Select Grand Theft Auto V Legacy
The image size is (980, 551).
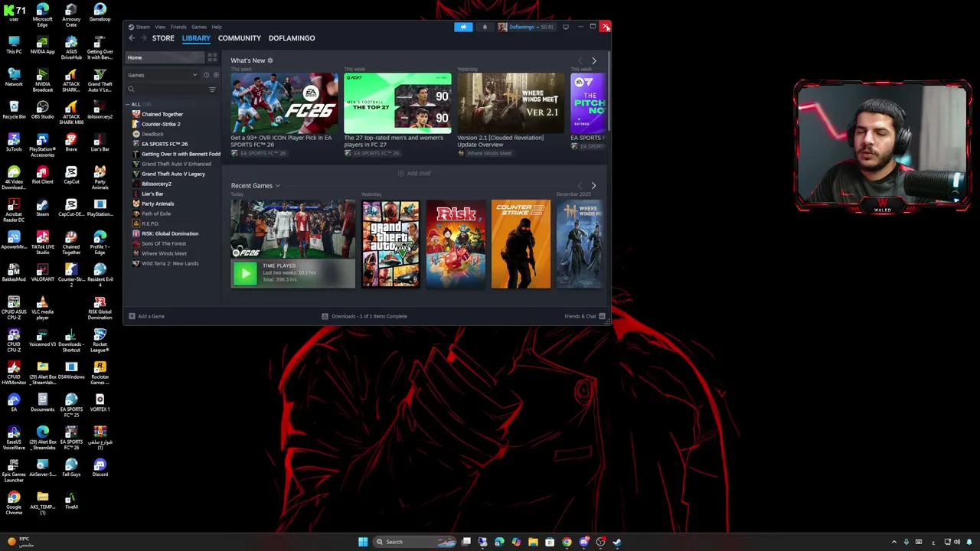click(173, 174)
